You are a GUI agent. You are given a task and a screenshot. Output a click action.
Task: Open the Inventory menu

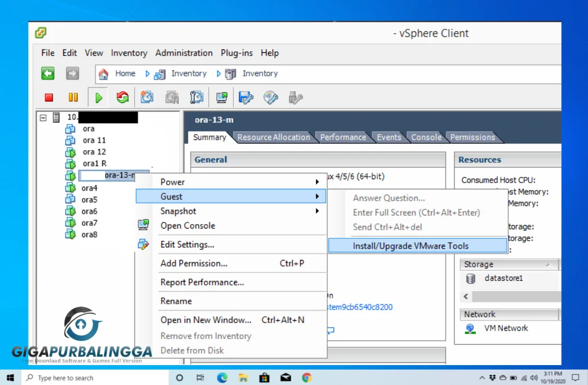[129, 53]
